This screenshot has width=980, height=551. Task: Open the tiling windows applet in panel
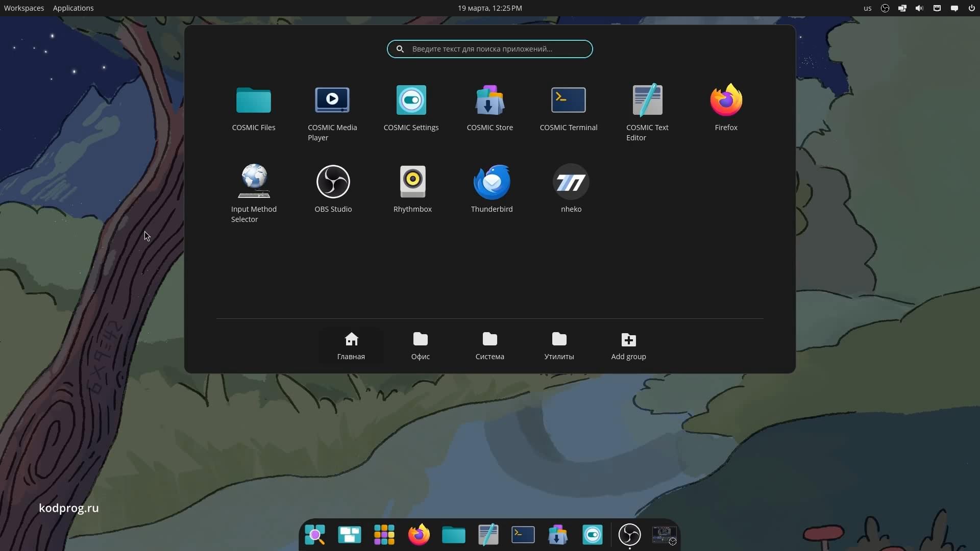point(902,8)
